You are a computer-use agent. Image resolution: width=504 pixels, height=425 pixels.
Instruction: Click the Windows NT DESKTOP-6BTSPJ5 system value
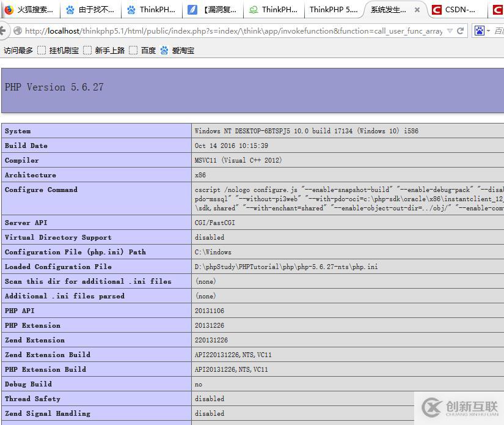pos(306,131)
